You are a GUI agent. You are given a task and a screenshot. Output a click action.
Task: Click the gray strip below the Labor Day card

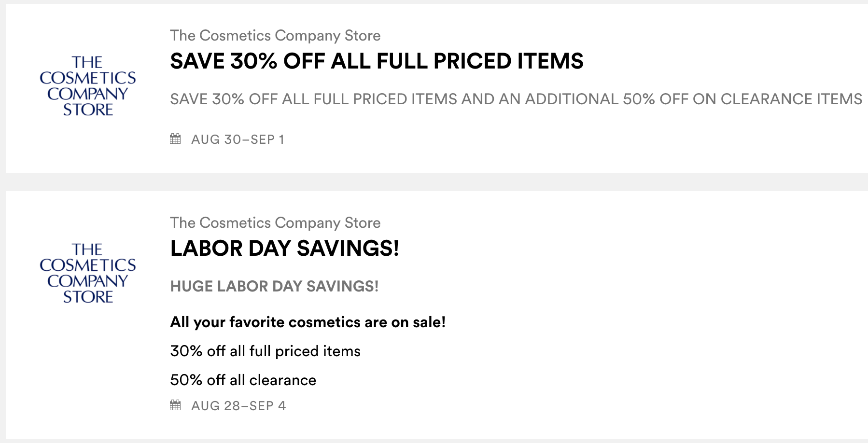click(x=434, y=441)
